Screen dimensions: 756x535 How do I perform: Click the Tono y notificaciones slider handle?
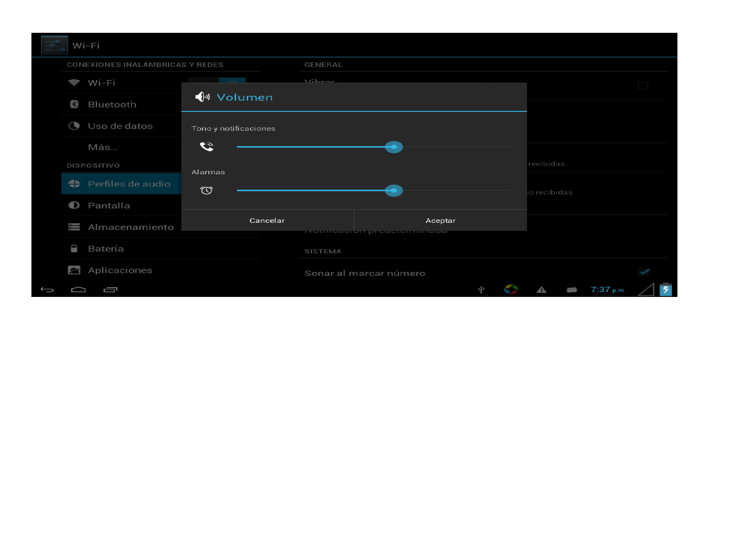394,147
